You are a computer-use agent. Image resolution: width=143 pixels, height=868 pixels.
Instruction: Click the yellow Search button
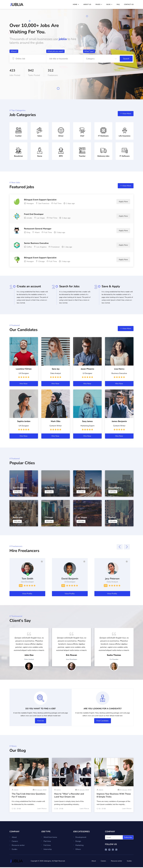pos(126,59)
